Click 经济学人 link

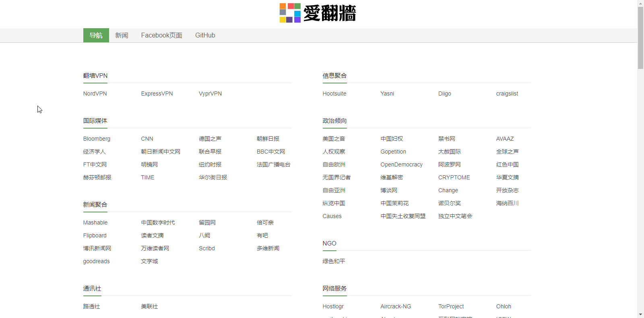click(x=94, y=152)
